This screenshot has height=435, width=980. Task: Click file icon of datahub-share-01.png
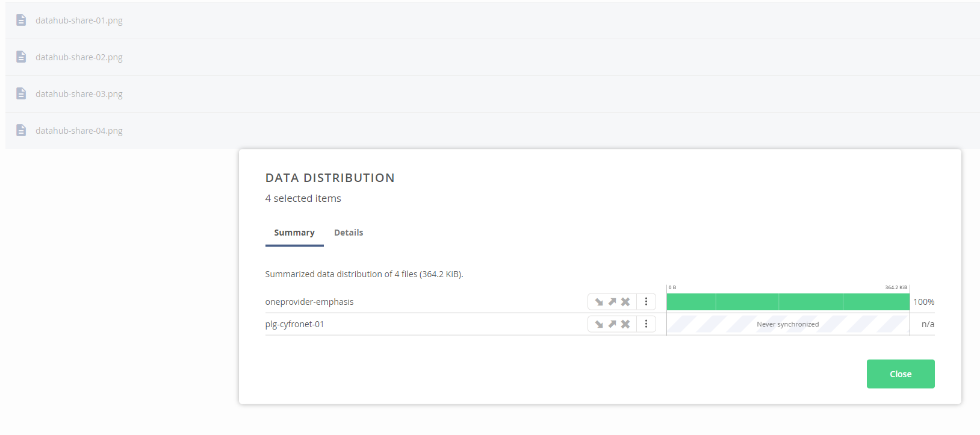(21, 20)
